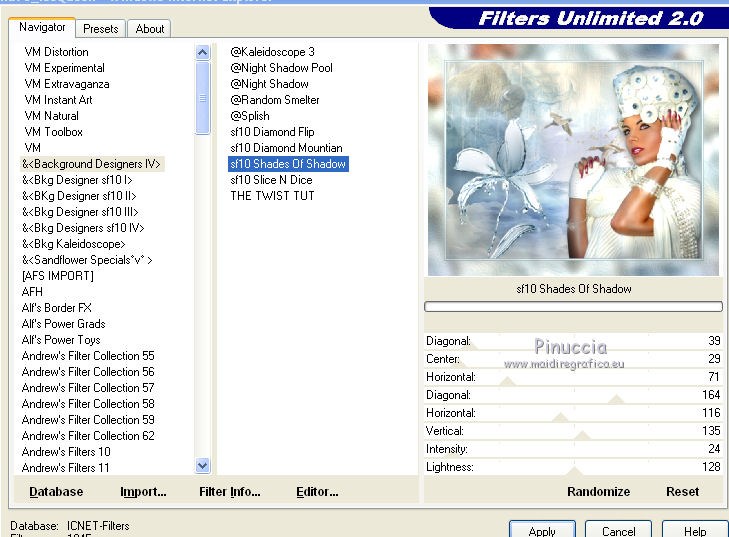Select Andrew's Filters 11 category
Viewport: 729px width, 537px height.
tap(65, 468)
